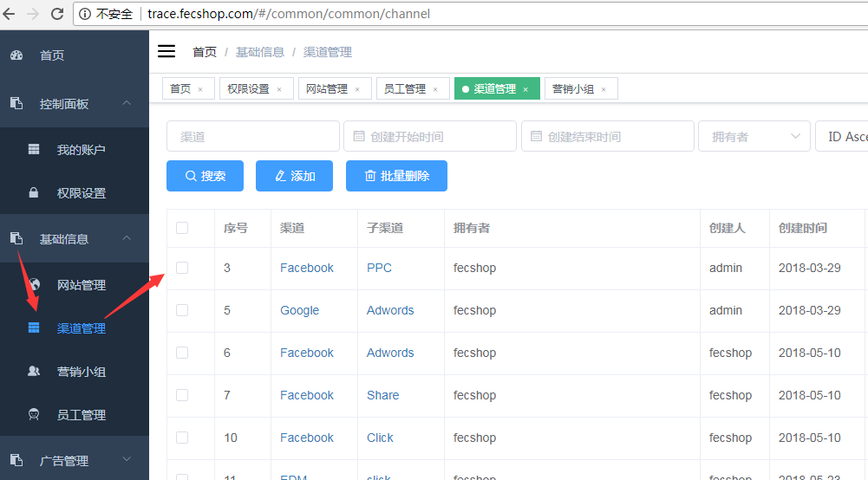Close the 权限设置 tab
The height and width of the screenshot is (480, 868).
point(279,89)
